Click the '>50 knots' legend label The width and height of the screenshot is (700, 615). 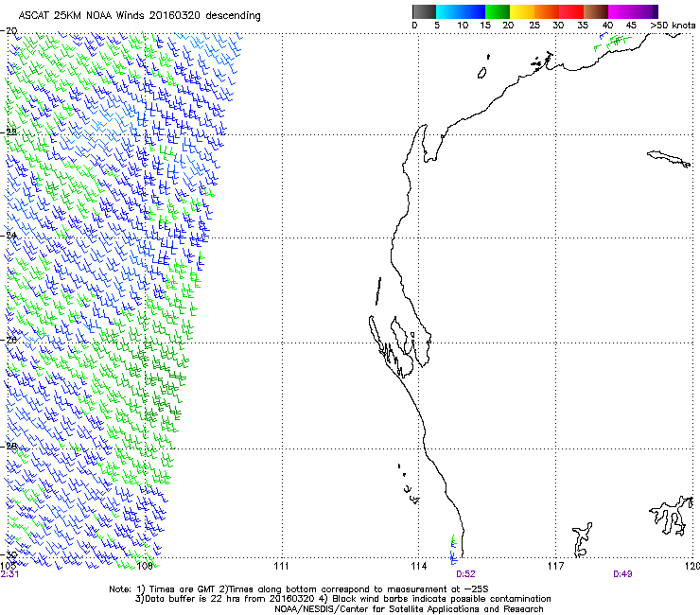tap(673, 26)
